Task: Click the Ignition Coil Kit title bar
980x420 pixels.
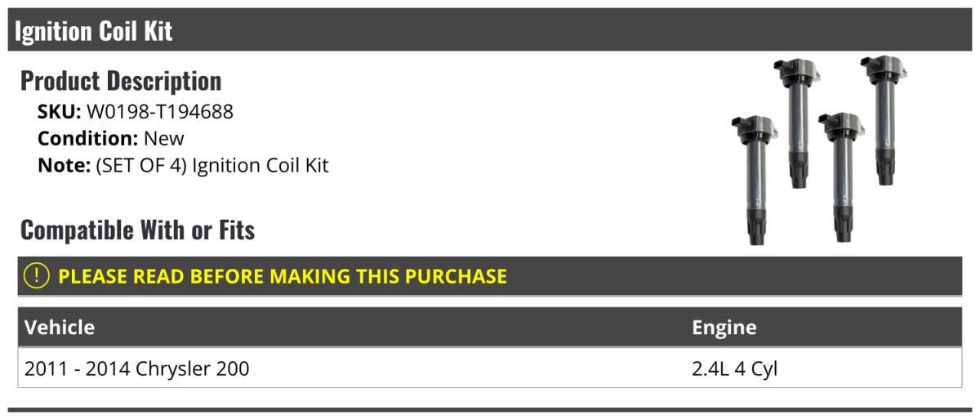Action: pyautogui.click(x=490, y=30)
